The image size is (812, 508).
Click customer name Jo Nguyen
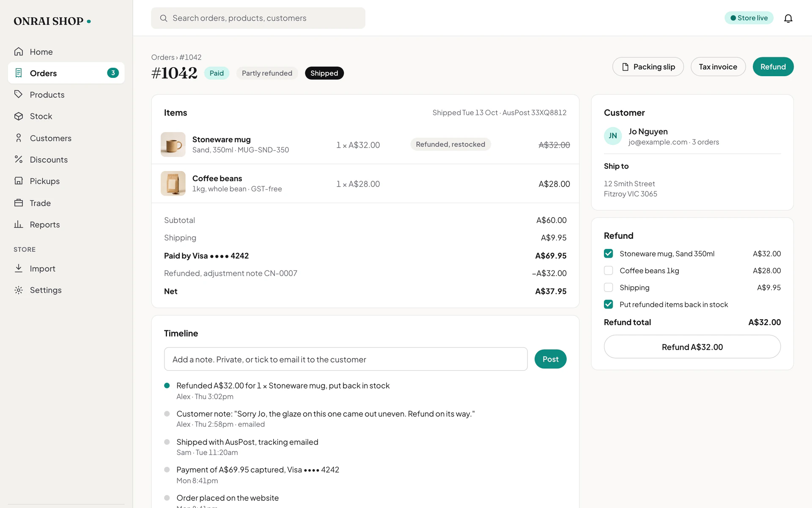pos(648,132)
